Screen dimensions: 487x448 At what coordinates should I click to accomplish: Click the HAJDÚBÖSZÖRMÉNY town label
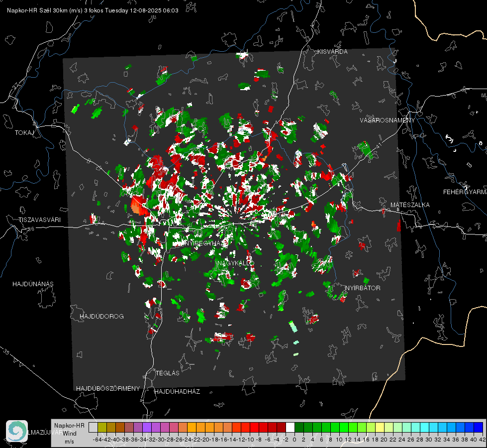click(x=108, y=389)
